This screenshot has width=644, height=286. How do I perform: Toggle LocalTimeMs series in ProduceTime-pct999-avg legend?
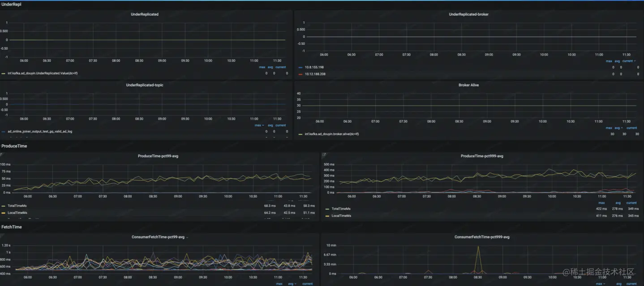pyautogui.click(x=341, y=216)
